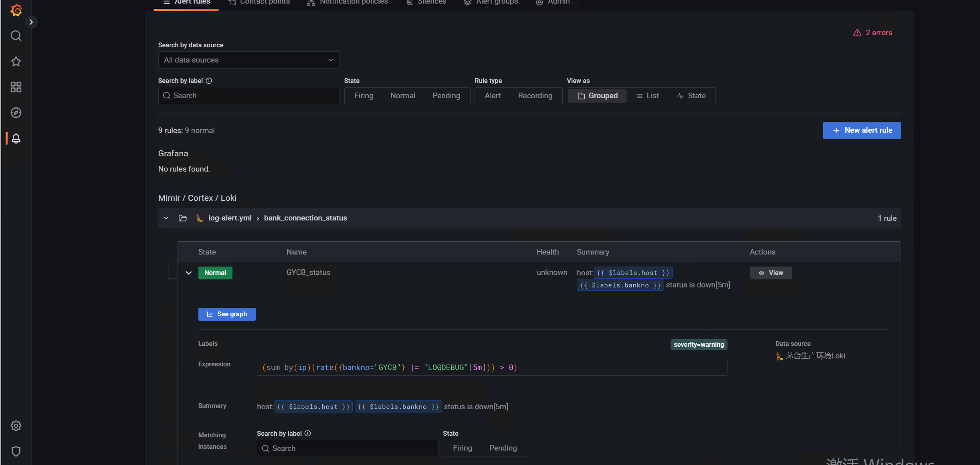Open Dashboards grid icon

[x=16, y=87]
